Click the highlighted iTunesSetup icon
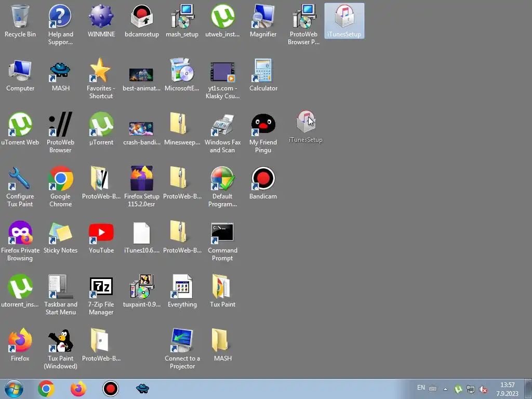The height and width of the screenshot is (399, 532). (344, 20)
